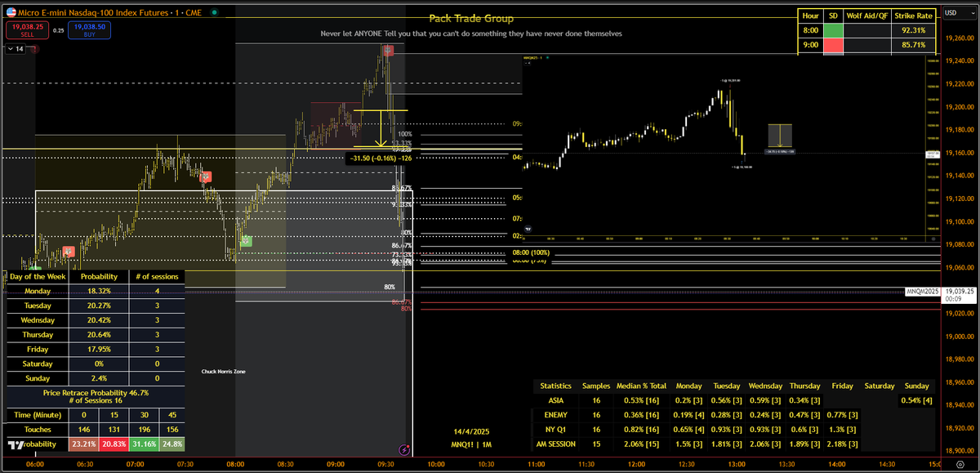Screen dimensions: 980x473
Task: Click the red signal marker near 07:45
Action: point(207,176)
